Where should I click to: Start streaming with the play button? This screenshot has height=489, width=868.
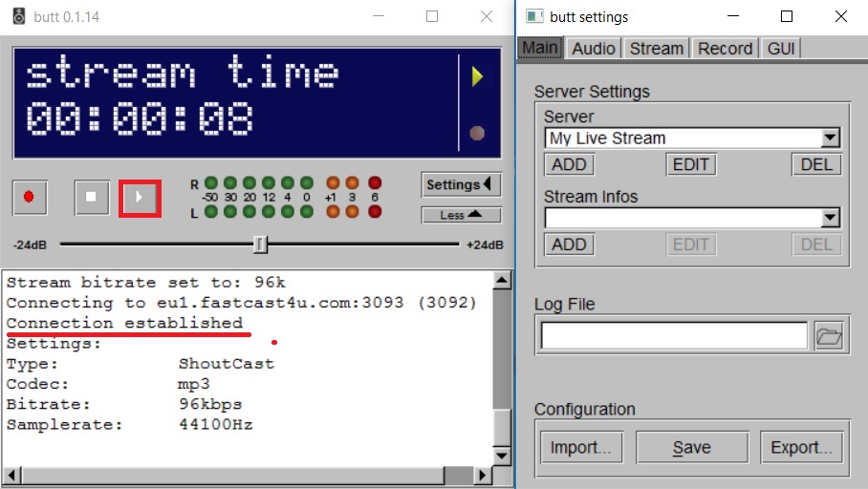pyautogui.click(x=140, y=198)
